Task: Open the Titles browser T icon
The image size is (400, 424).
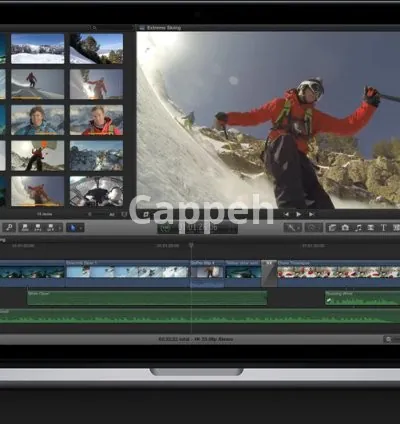Action: tap(383, 228)
